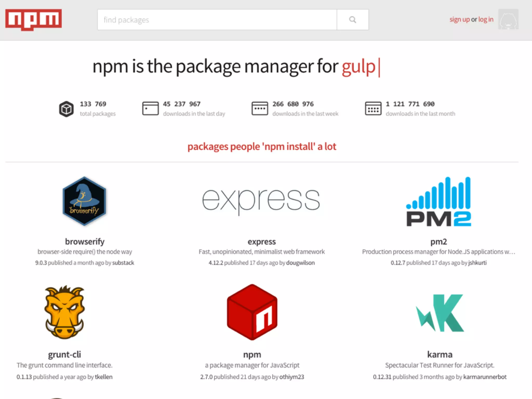Screen dimensions: 532x399
Task: Open the pm2 package name link
Action: [438, 242]
